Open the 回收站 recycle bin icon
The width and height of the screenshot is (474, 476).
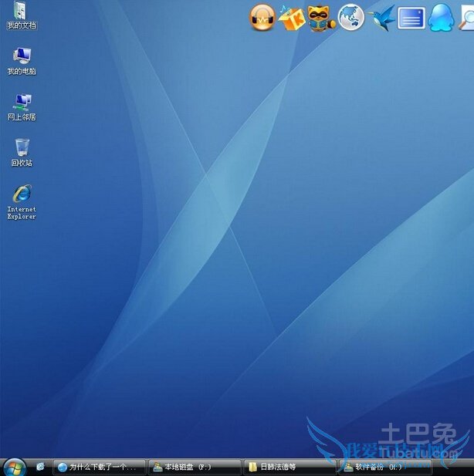click(x=22, y=153)
